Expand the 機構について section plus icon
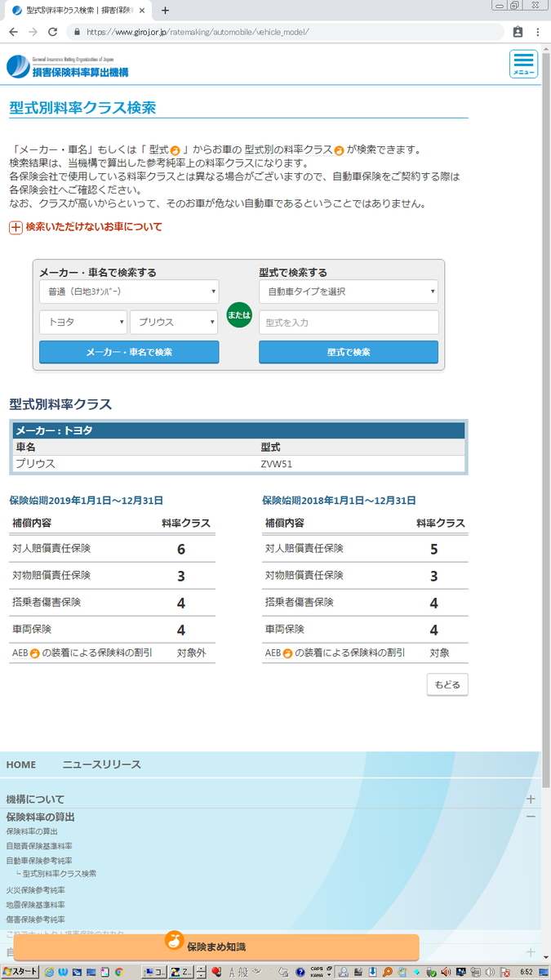This screenshot has height=980, width=551. pos(531,799)
